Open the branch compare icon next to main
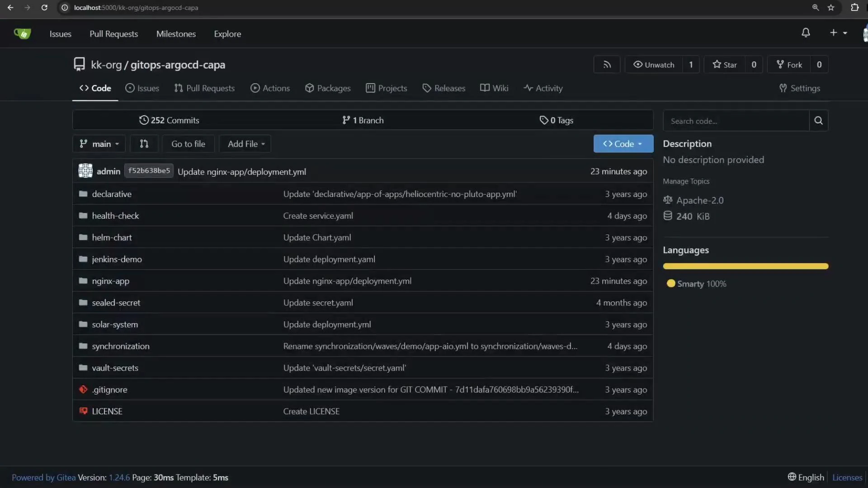868x488 pixels. click(144, 144)
